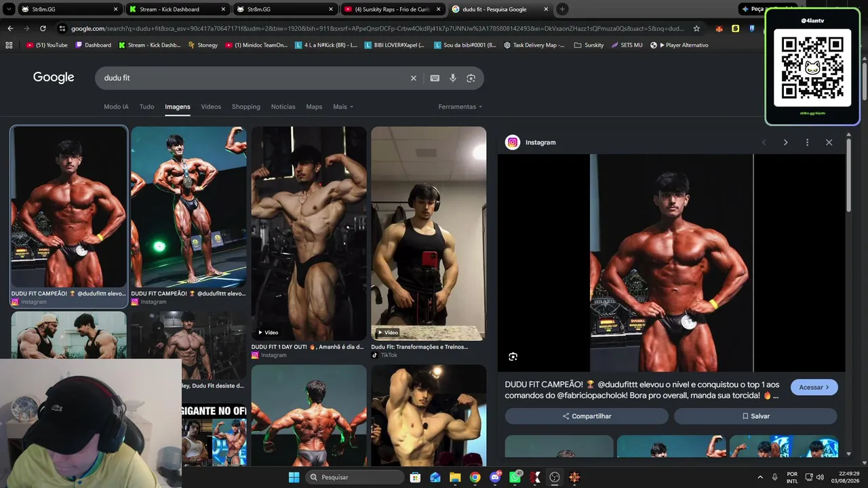Open the Instagram source header in preview

[531, 142]
